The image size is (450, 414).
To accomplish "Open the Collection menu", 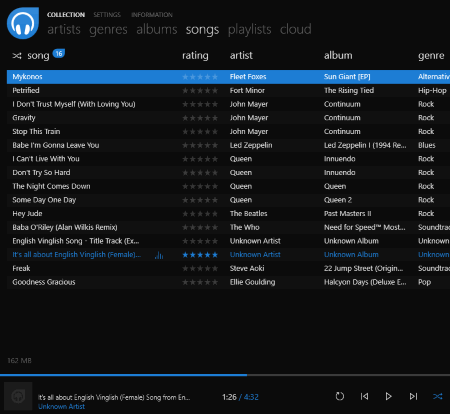I will coord(66,15).
